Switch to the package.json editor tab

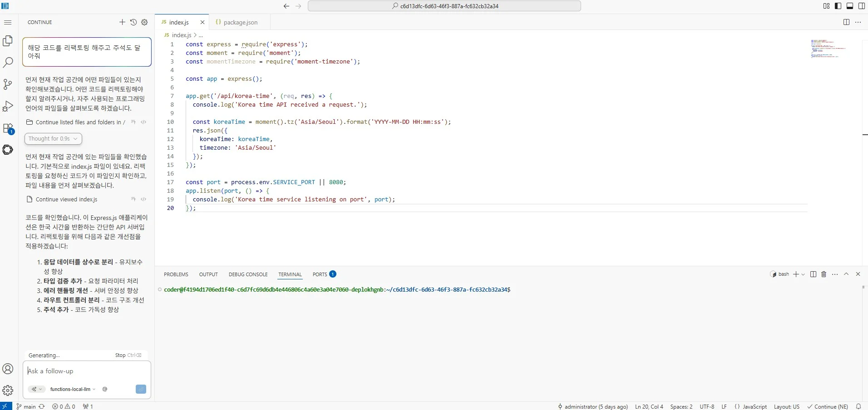pyautogui.click(x=240, y=22)
